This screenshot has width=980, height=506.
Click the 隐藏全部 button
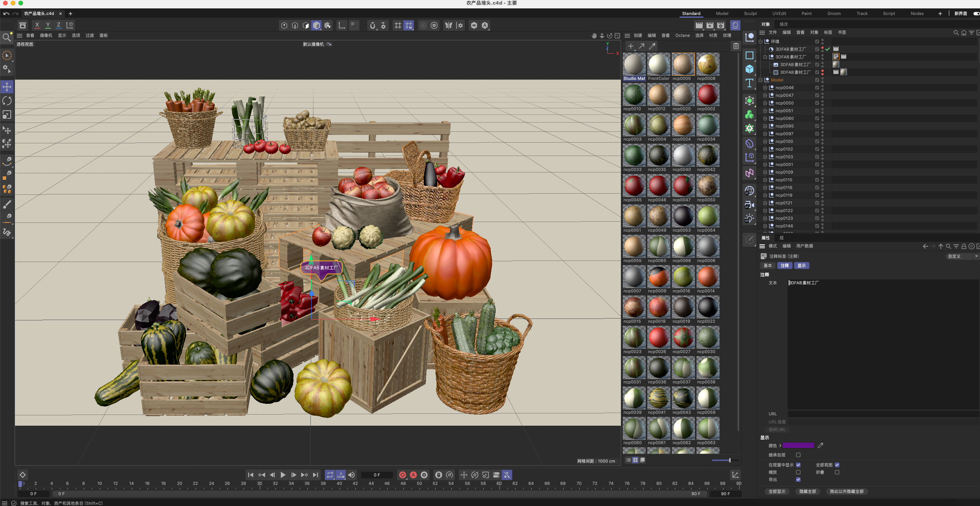808,491
